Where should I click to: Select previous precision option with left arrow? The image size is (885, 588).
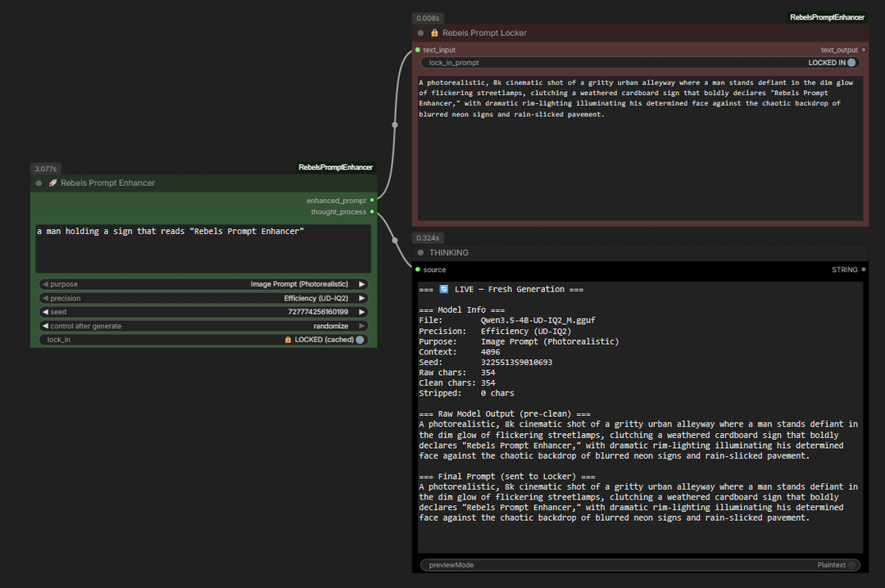[x=45, y=298]
